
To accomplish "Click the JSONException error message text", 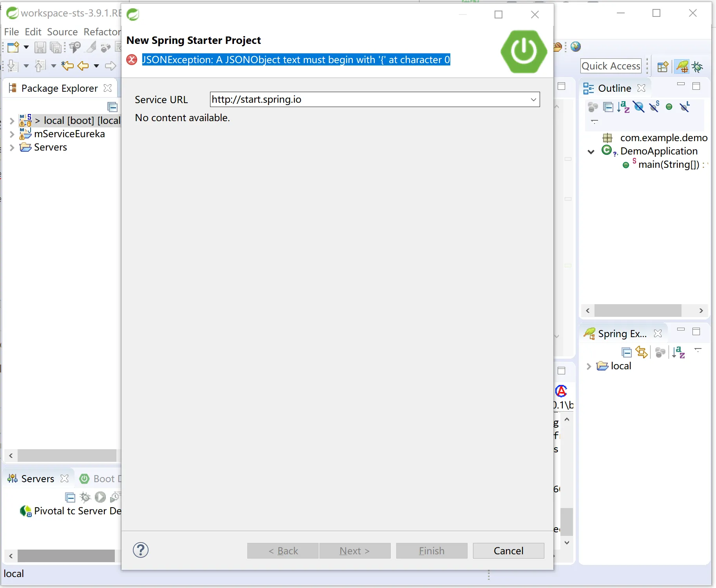I will (x=296, y=60).
